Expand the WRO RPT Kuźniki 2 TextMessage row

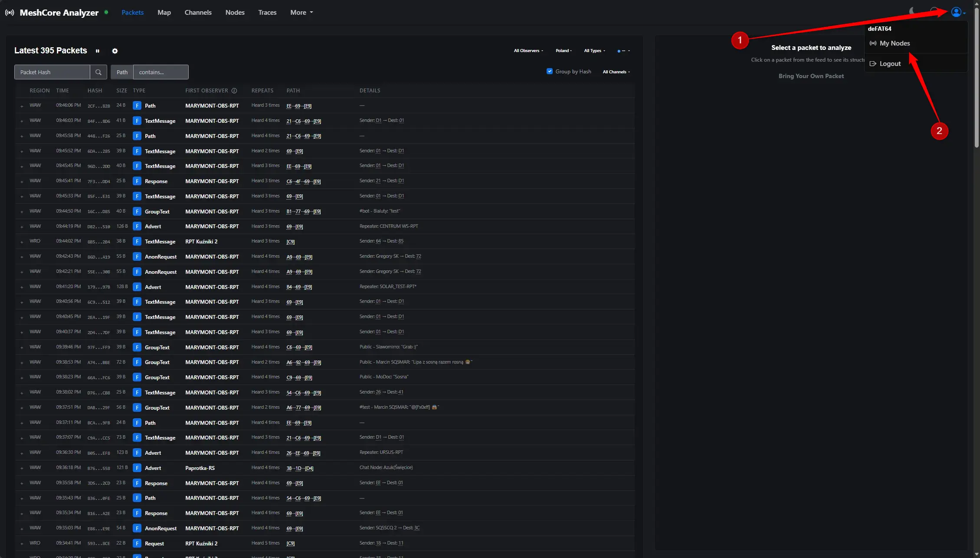pos(22,242)
